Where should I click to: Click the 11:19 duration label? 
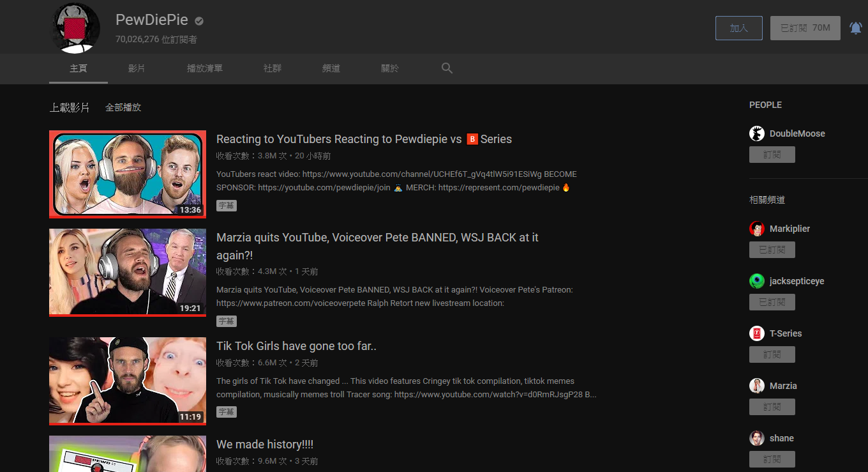click(190, 416)
